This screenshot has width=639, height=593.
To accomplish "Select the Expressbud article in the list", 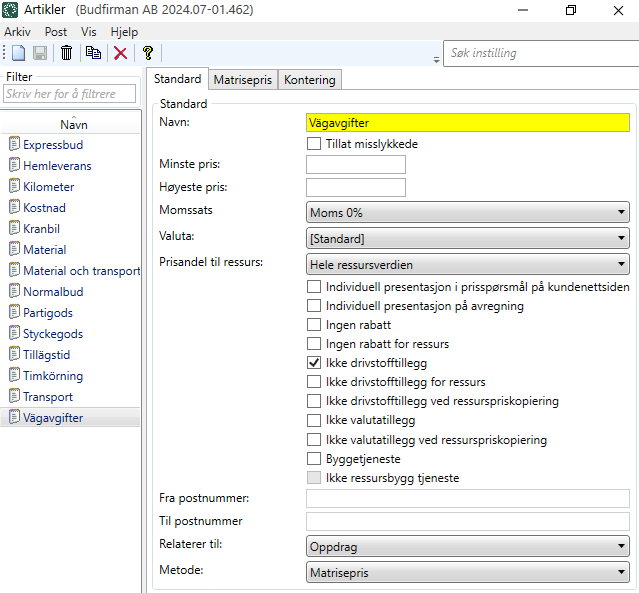I will (x=52, y=145).
